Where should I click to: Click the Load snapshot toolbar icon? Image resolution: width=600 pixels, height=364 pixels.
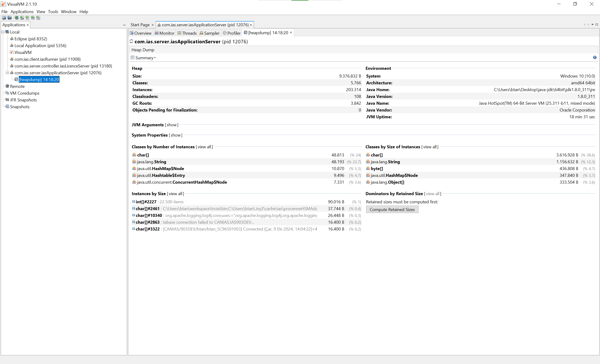(4, 18)
